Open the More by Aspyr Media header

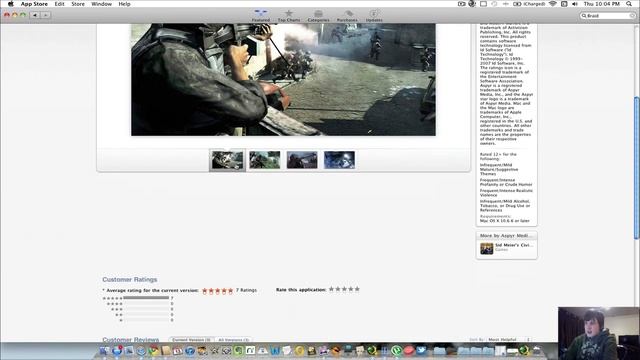tap(506, 236)
